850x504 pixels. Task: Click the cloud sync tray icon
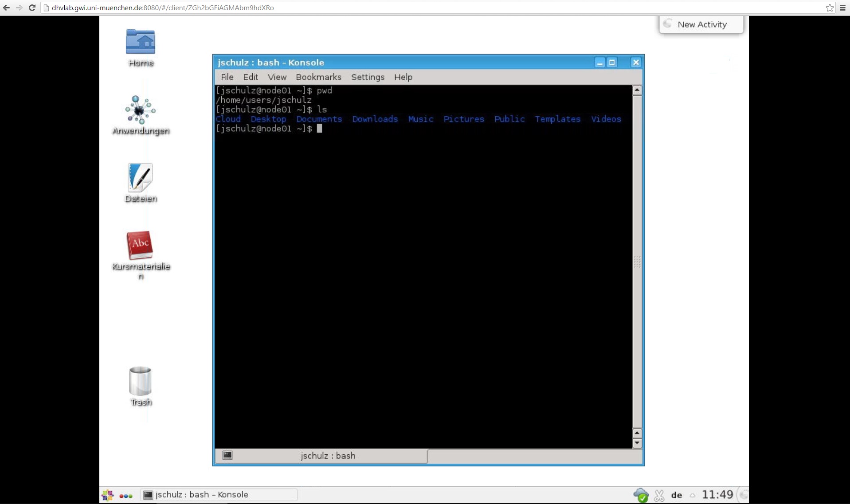(641, 495)
